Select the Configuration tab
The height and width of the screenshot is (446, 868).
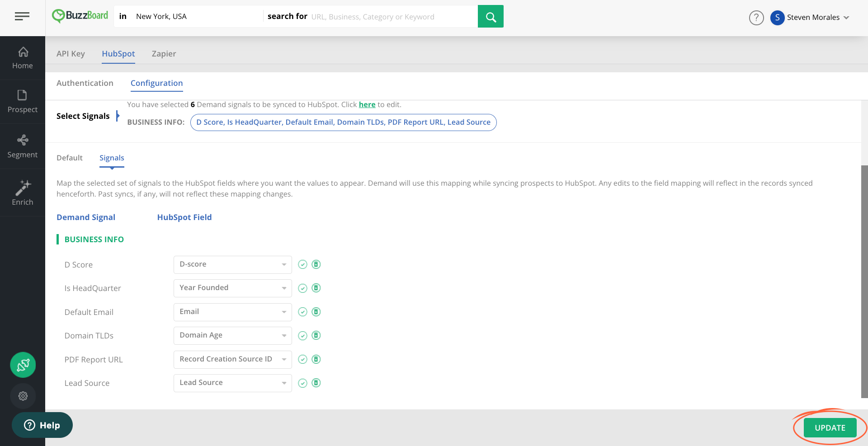[x=156, y=83]
